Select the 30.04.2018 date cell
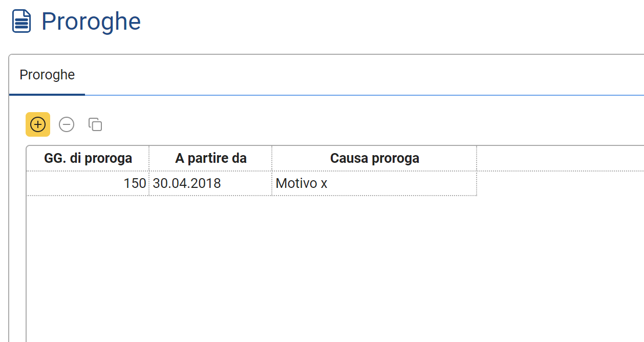This screenshot has width=644, height=342. coord(211,183)
